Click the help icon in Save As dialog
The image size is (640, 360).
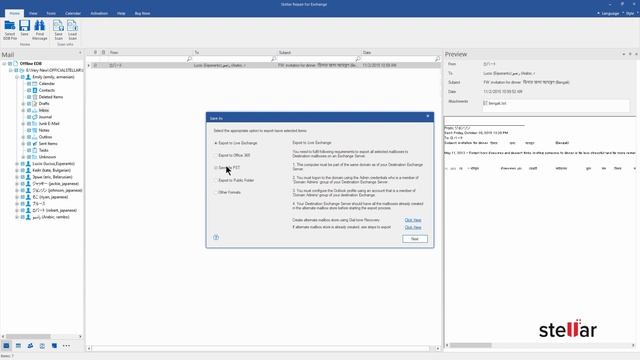216,238
